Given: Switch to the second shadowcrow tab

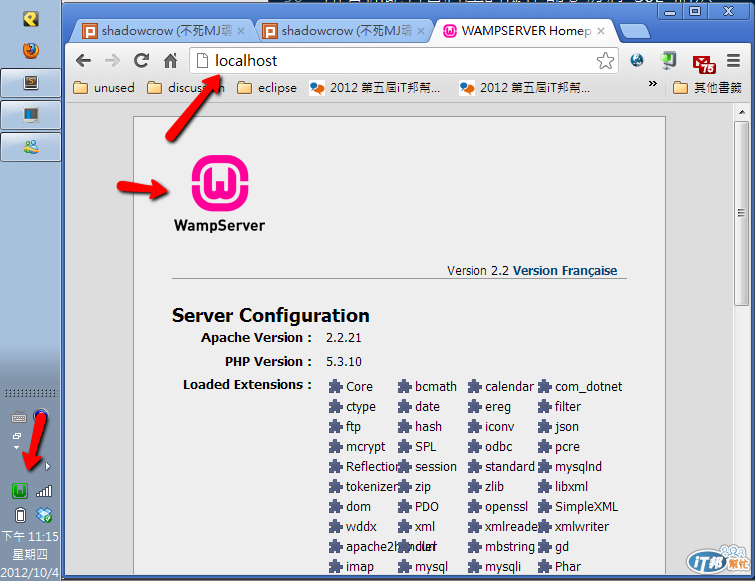Looking at the screenshot, I should tap(343, 31).
